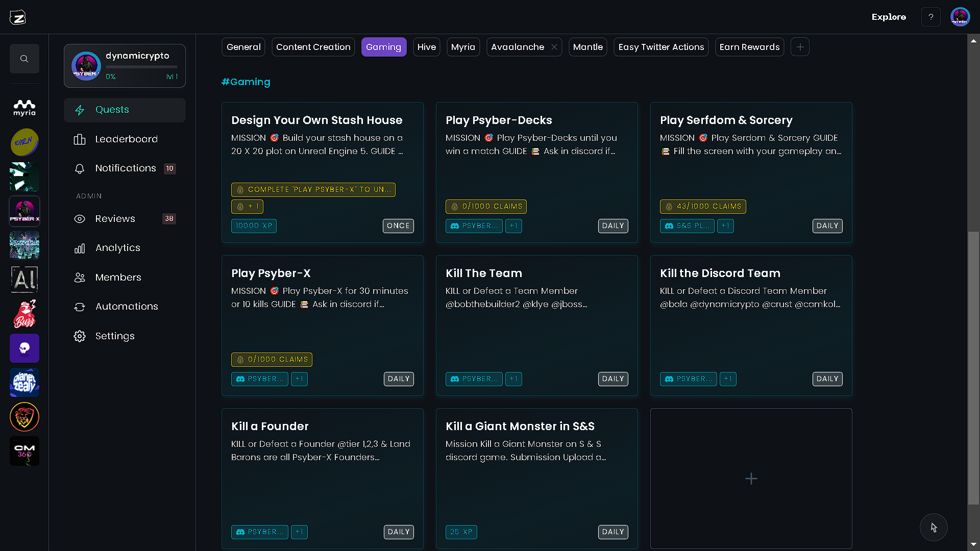This screenshot has width=980, height=551.
Task: Open the purple skull community icon
Action: tap(24, 348)
